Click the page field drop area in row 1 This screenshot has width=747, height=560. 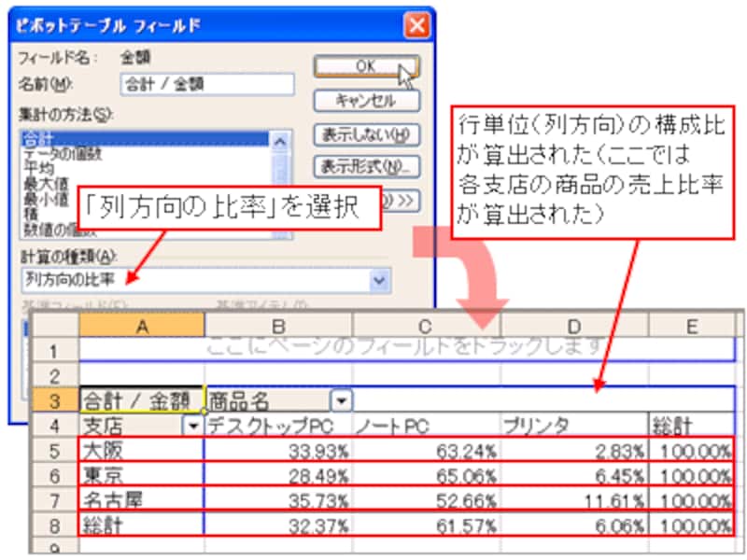click(x=407, y=350)
